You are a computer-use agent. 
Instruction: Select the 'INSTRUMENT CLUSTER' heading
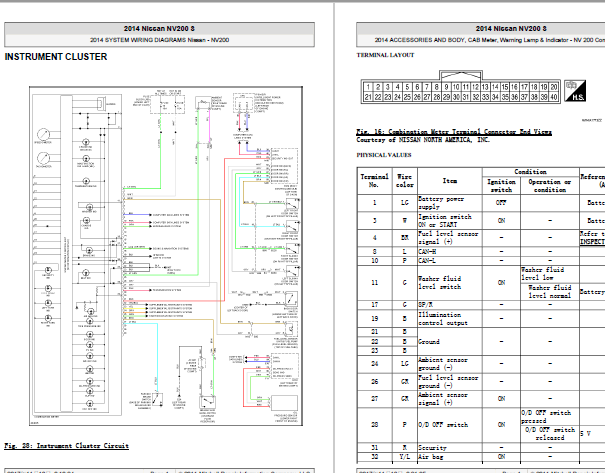[x=56, y=57]
